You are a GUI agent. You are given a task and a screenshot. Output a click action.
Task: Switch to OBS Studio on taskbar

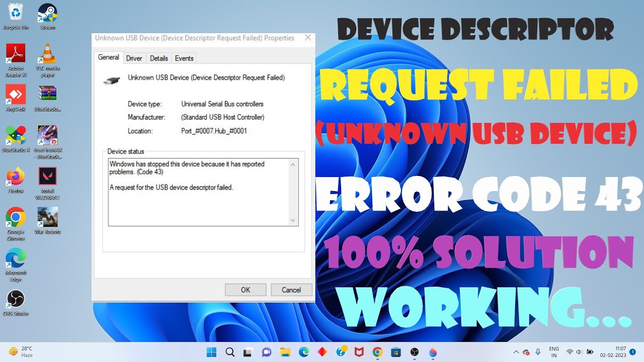coord(415,352)
